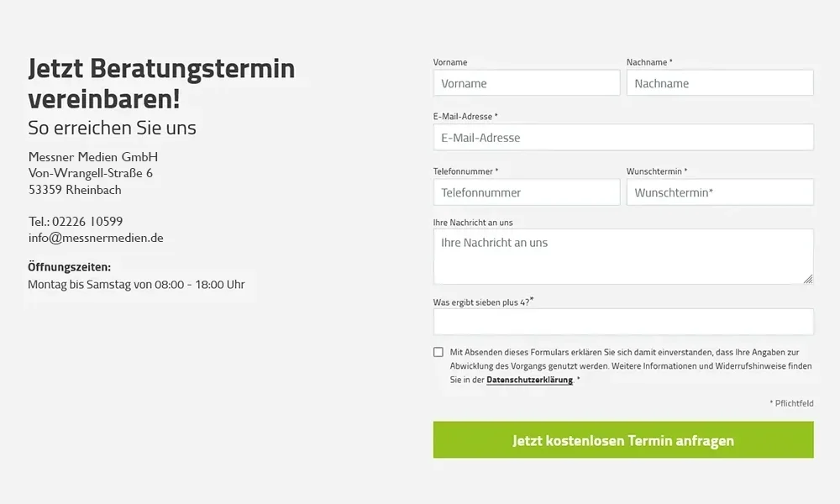This screenshot has height=504, width=840.
Task: Click the Von-Wrangell-Straße 6 address line
Action: 91,173
